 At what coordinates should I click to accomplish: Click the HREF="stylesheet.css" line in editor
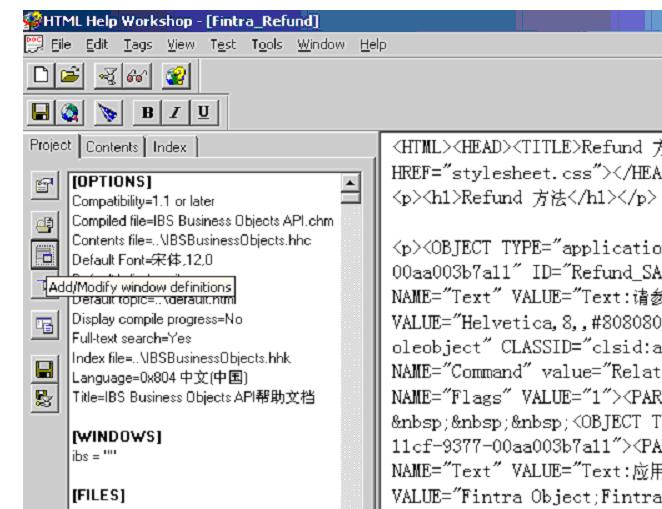point(526,173)
